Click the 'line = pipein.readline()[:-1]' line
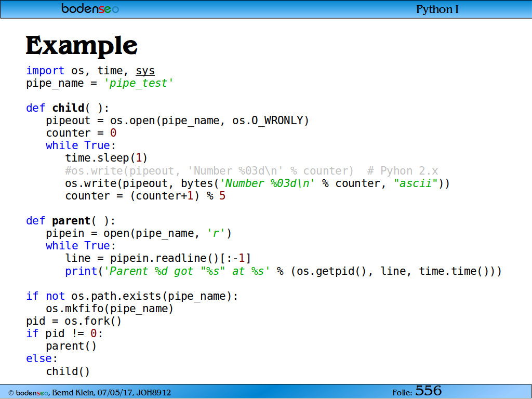This screenshot has width=532, height=399. (x=158, y=258)
